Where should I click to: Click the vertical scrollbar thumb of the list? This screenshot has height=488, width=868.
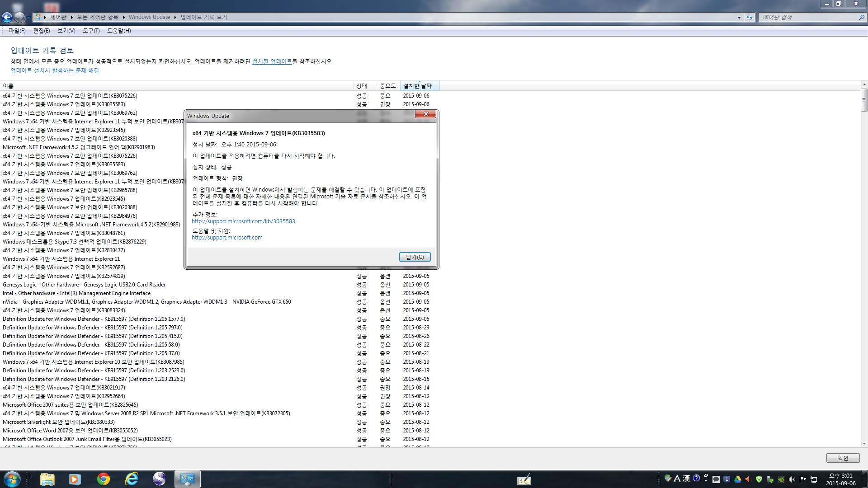click(x=864, y=100)
